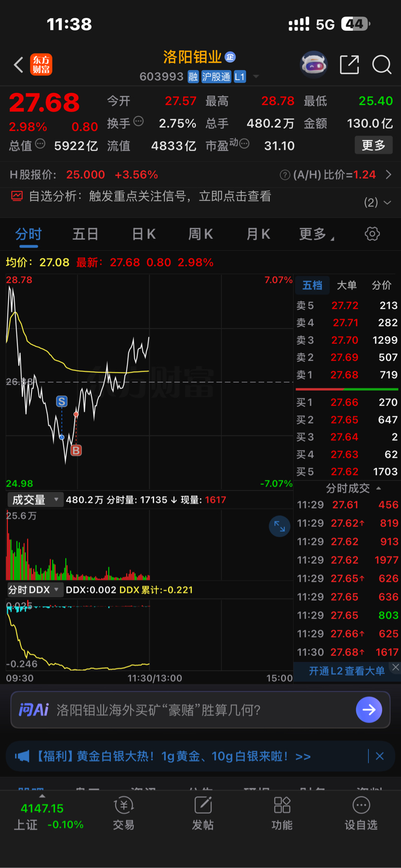
Task: Tap the 11:30 27.68 trade row
Action: coord(347,652)
